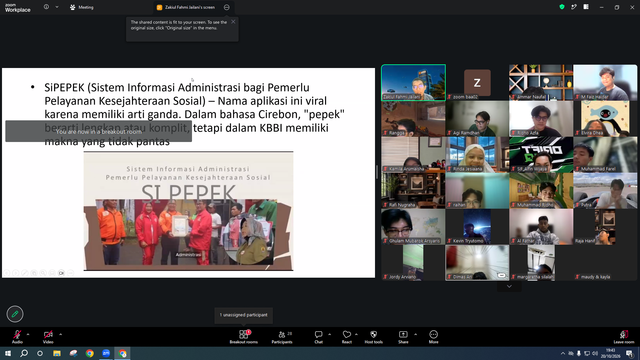Select Al Fathar's video tile
Screen dimensions: 640x360
(x=541, y=227)
